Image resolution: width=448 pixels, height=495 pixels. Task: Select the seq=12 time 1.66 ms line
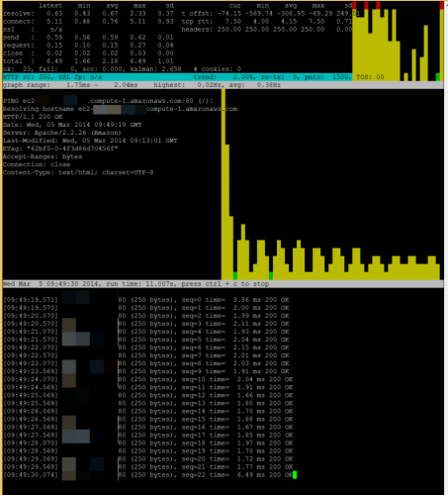pos(148,395)
